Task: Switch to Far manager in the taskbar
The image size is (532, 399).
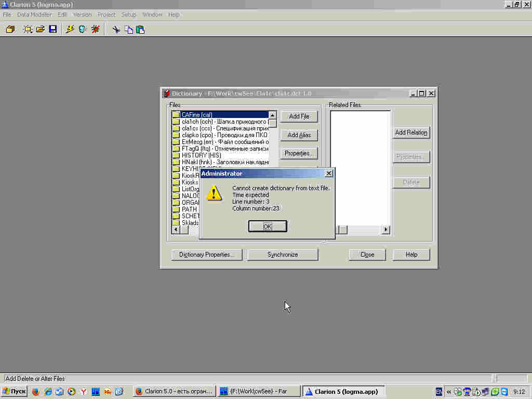Action: (x=258, y=391)
